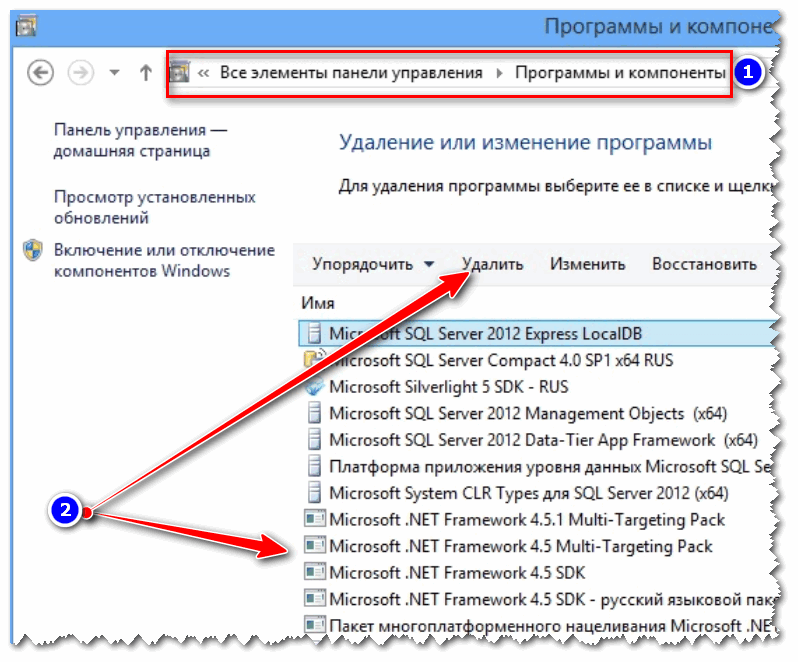Go back with the left arrow button
This screenshot has width=798, height=662.
(40, 73)
